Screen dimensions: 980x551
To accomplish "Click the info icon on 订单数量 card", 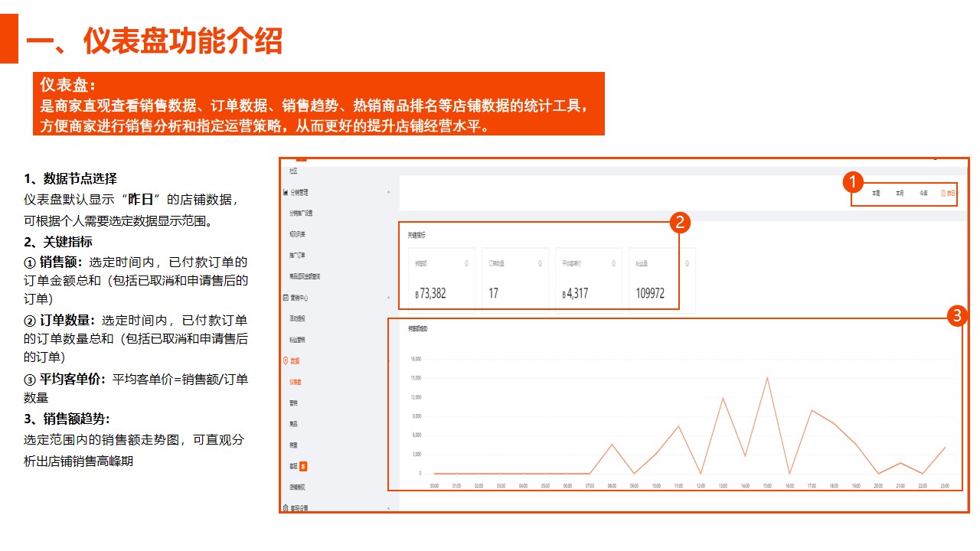I will pos(540,263).
